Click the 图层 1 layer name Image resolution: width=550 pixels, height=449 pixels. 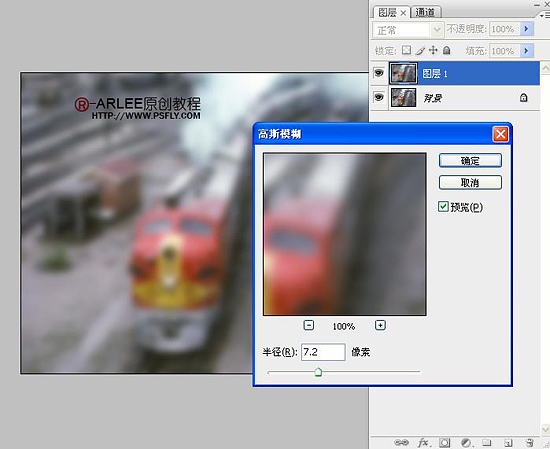[435, 74]
